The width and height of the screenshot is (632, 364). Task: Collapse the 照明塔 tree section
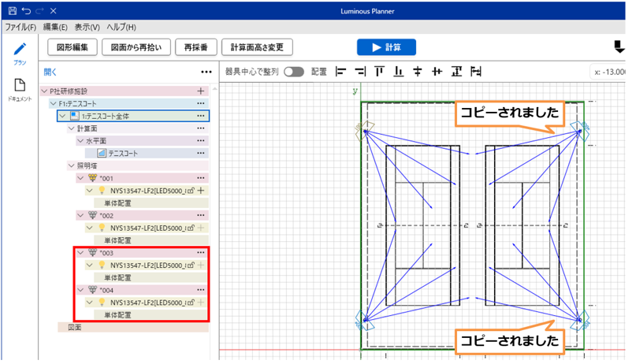62,165
